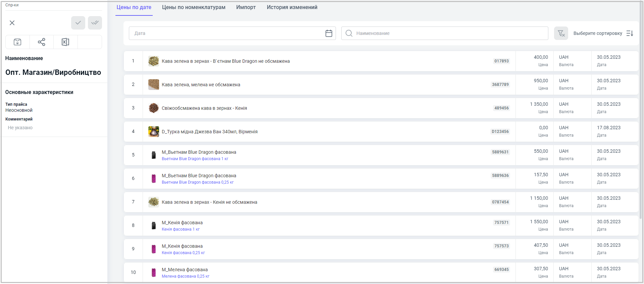Click the Дата input field

(x=225, y=33)
